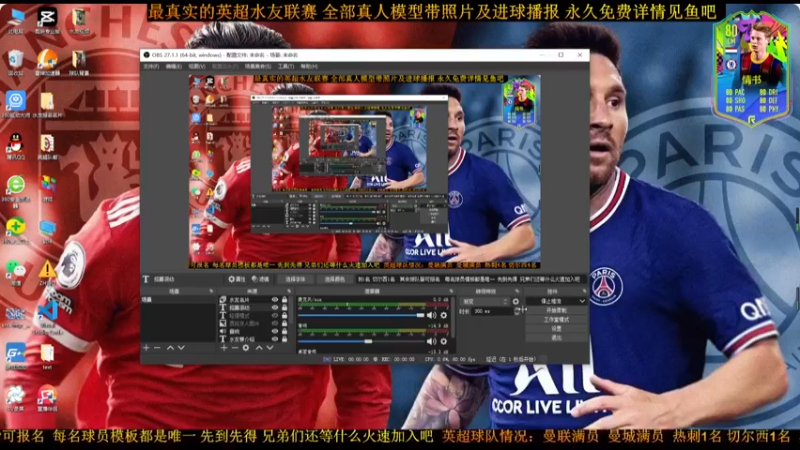Click 选择字体 Select Font button
This screenshot has height=450, width=800.
click(295, 279)
